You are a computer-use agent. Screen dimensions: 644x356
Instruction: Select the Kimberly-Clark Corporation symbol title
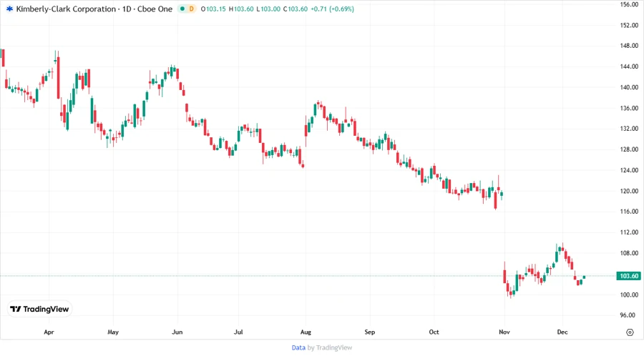pyautogui.click(x=66, y=9)
